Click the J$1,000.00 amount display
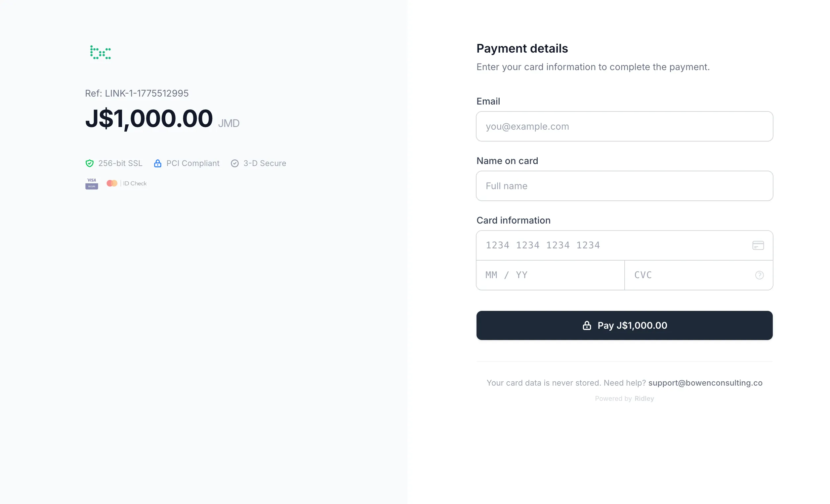Image resolution: width=830 pixels, height=504 pixels. (x=149, y=118)
